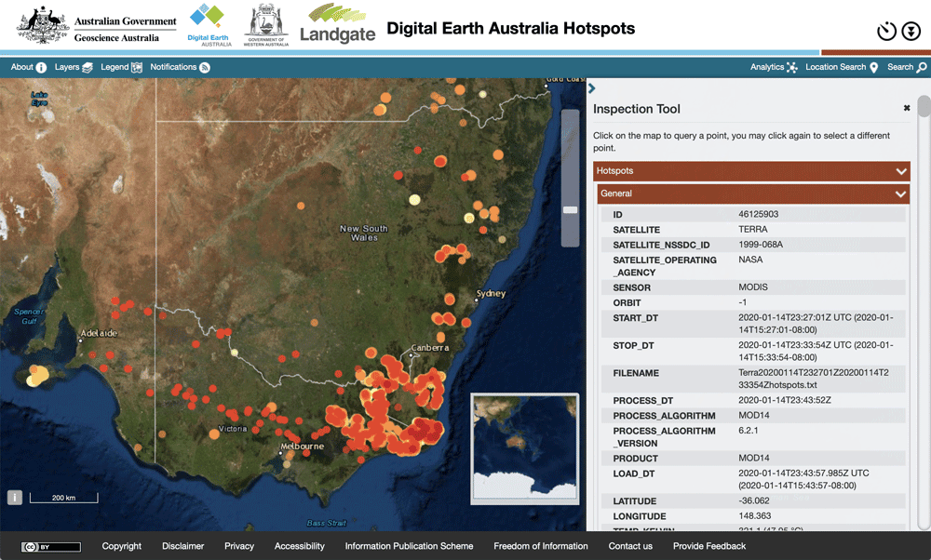This screenshot has width=931, height=560.
Task: Click the Inspection panel scrollbar
Action: tap(924, 107)
